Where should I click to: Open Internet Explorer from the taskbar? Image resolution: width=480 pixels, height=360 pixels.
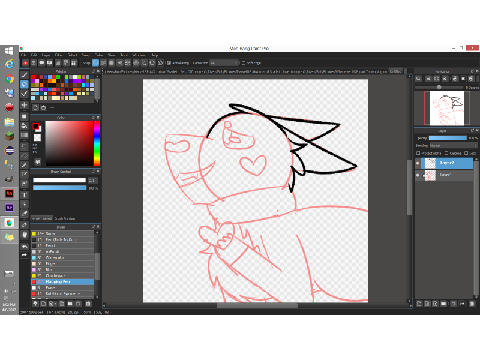(x=9, y=64)
